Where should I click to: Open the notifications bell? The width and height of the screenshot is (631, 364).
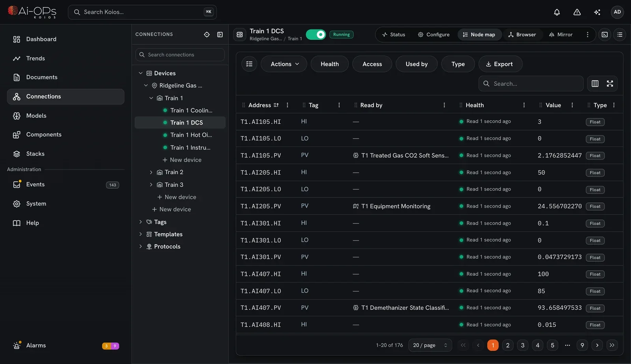[557, 12]
